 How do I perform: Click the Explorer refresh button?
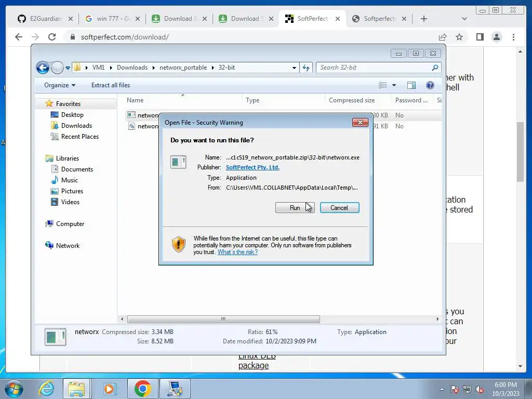click(306, 68)
